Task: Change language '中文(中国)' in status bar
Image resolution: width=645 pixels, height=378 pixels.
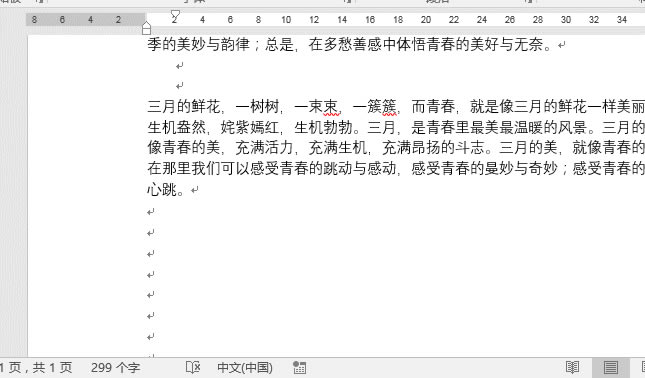Action: point(245,367)
